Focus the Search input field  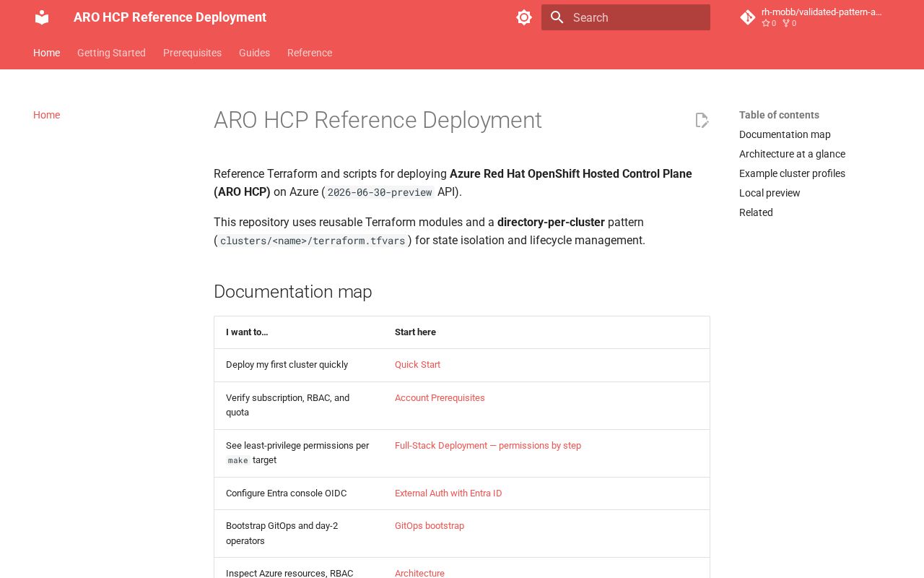coord(626,17)
